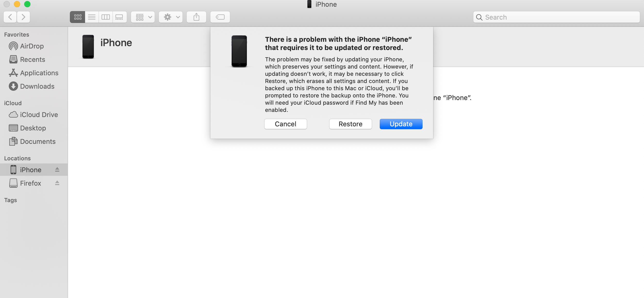Go back with the left chevron
The width and height of the screenshot is (644, 298).
pos(10,17)
